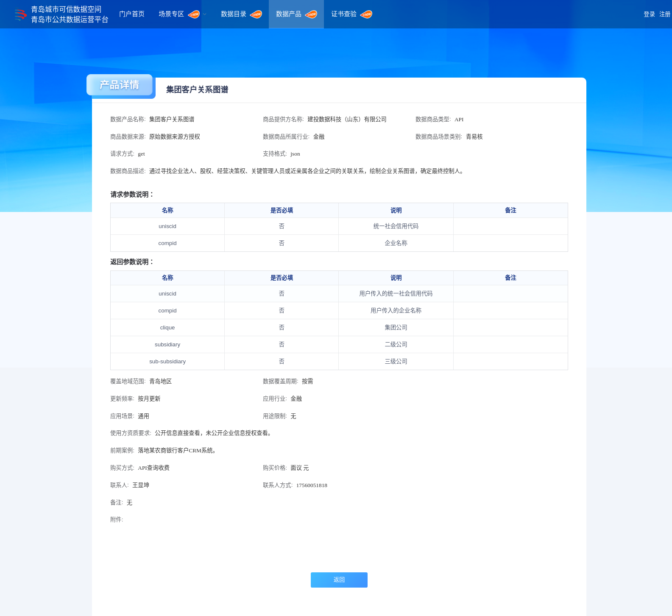Click 备注 header in request parameters table

click(510, 211)
